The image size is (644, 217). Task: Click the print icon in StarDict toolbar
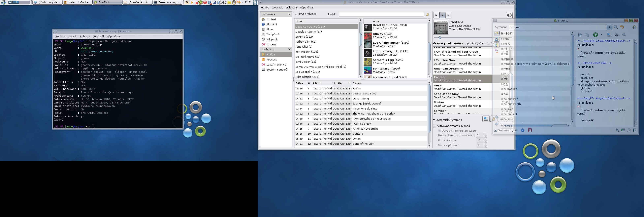pos(616,35)
